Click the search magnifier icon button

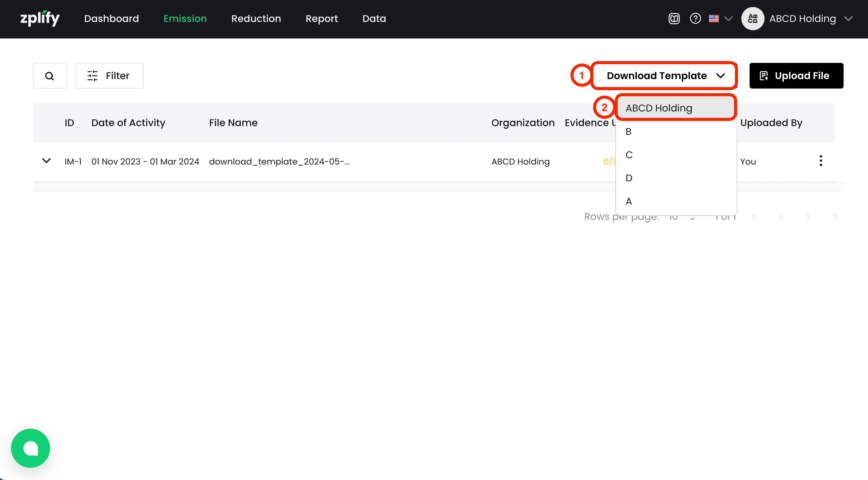point(49,76)
